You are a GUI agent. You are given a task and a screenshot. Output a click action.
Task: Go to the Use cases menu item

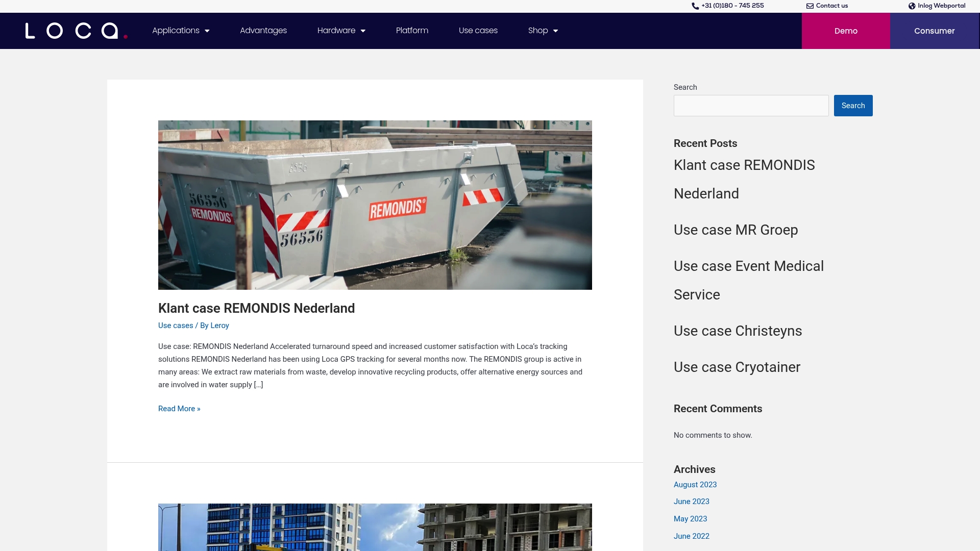tap(478, 31)
